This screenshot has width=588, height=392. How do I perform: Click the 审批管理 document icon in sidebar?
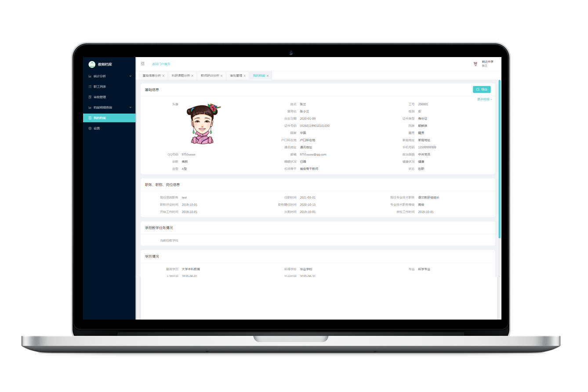pos(90,97)
